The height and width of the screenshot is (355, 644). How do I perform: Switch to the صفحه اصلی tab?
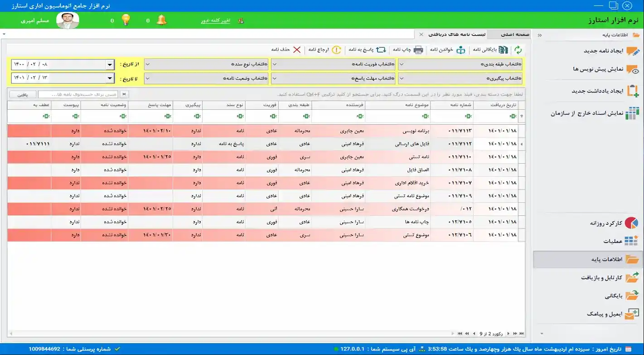point(515,34)
